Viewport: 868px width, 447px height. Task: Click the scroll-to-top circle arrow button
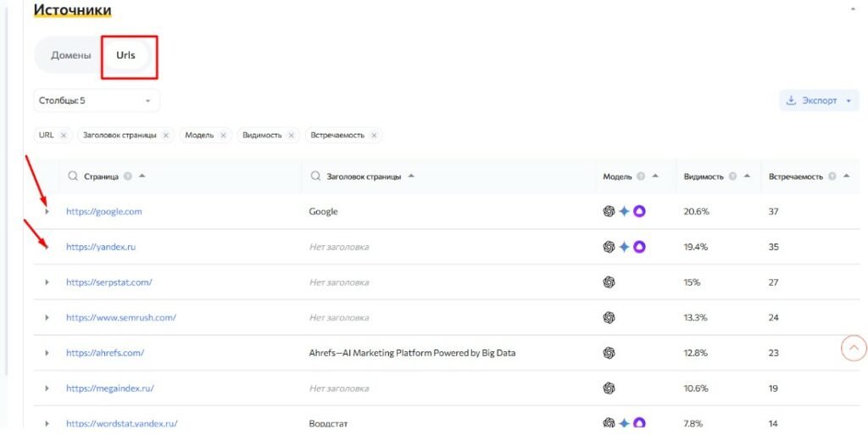click(x=854, y=348)
